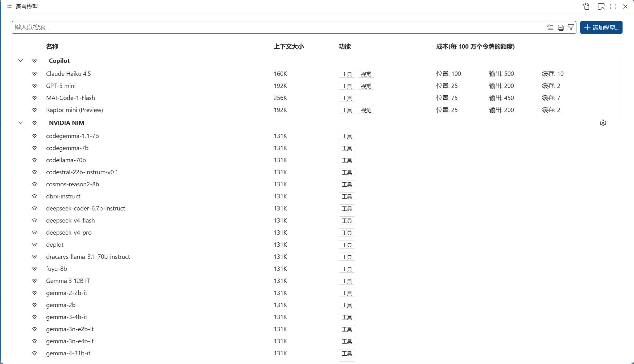Hide the GPT-5 mini model
Image resolution: width=634 pixels, height=364 pixels.
tap(34, 86)
